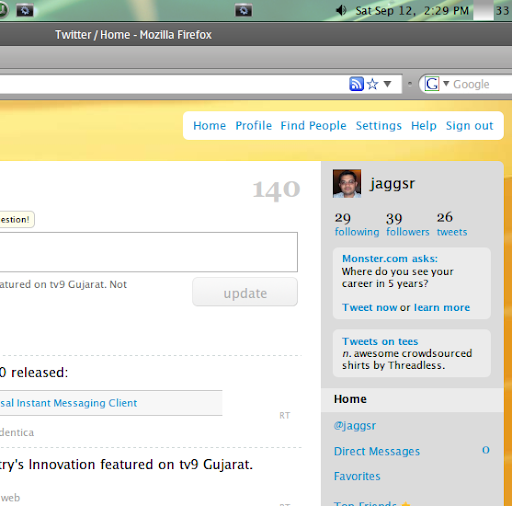Open the @jaggsr mentions tab
The height and width of the screenshot is (506, 512).
pyautogui.click(x=355, y=426)
